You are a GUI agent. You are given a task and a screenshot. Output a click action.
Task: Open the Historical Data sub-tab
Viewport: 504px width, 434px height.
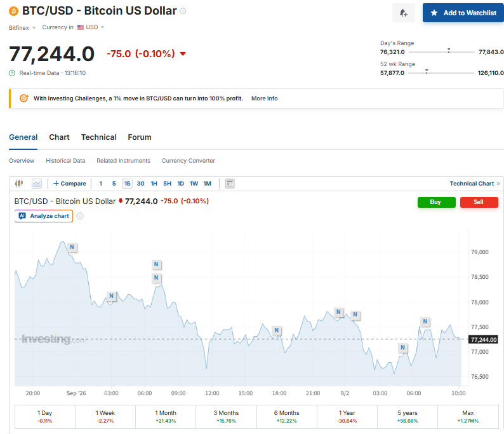(65, 161)
